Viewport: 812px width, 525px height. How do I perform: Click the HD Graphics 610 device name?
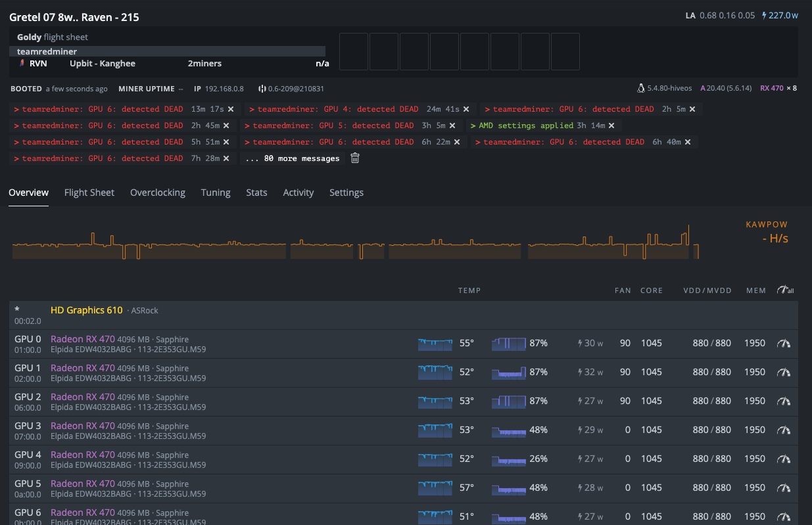tap(86, 310)
